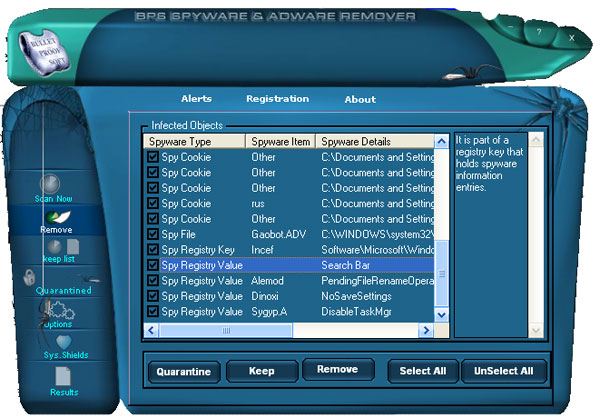Click the list's scroll up arrow

pyautogui.click(x=442, y=142)
